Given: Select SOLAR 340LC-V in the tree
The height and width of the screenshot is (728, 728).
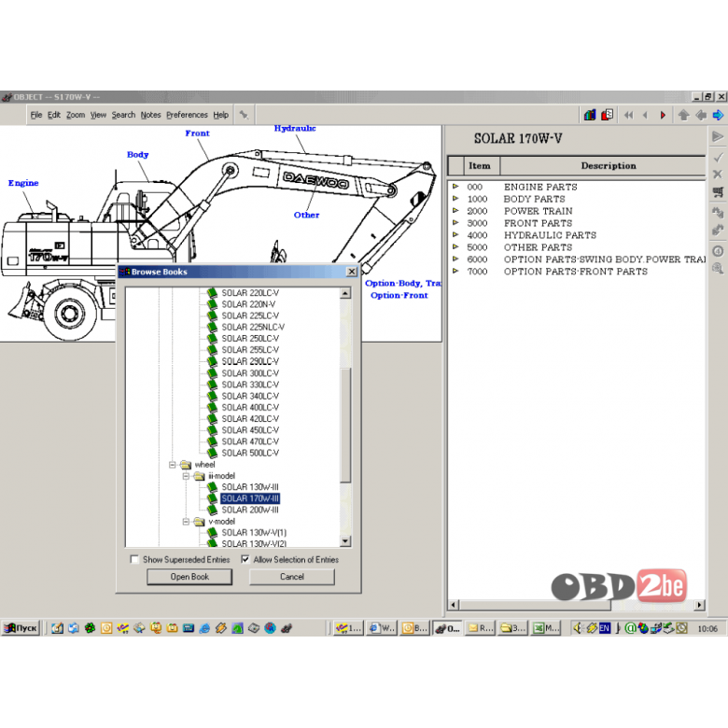Looking at the screenshot, I should [250, 396].
